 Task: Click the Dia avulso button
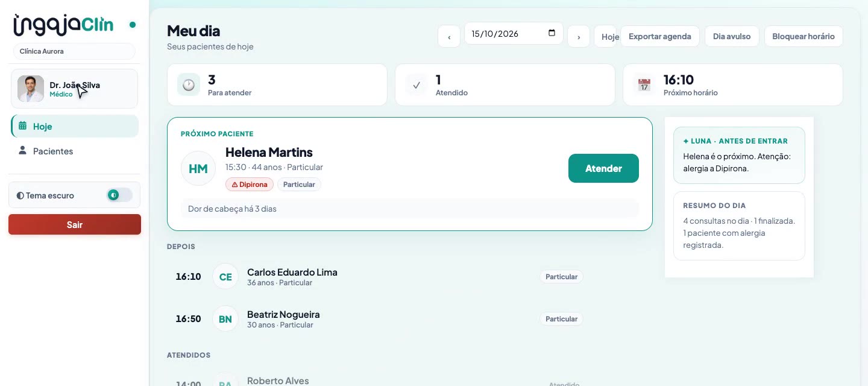tap(732, 36)
